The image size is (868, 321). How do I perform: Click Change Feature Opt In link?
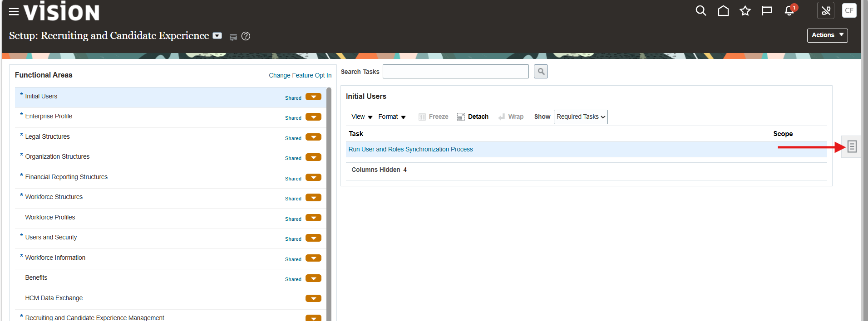300,75
